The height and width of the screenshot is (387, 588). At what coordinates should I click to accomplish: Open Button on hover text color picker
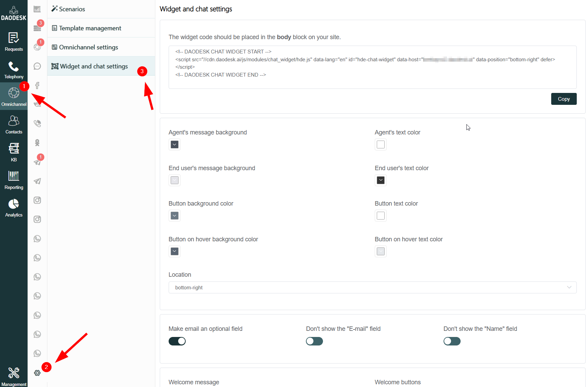381,251
